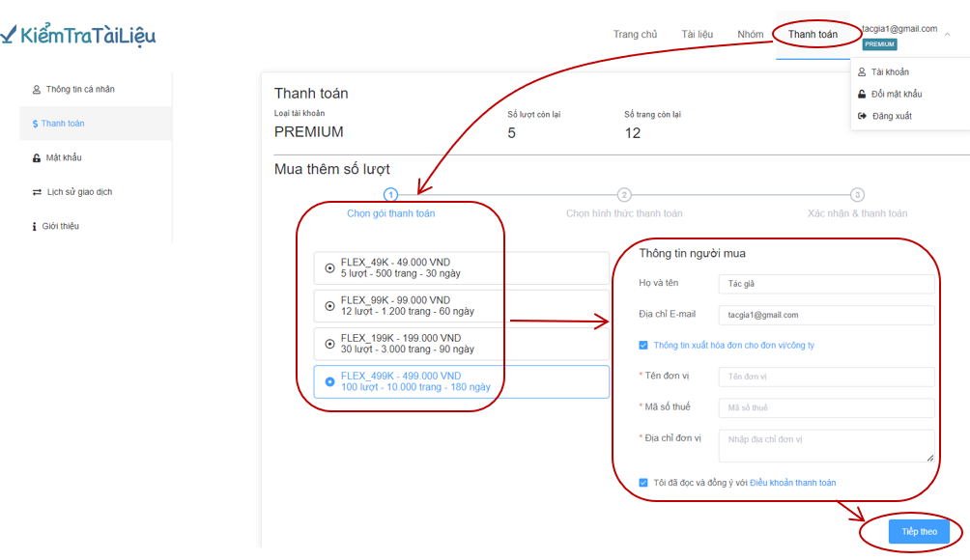Viewport: 970px width, 560px height.
Task: Click the lock icon beside Mật khẩu
Action: click(37, 158)
